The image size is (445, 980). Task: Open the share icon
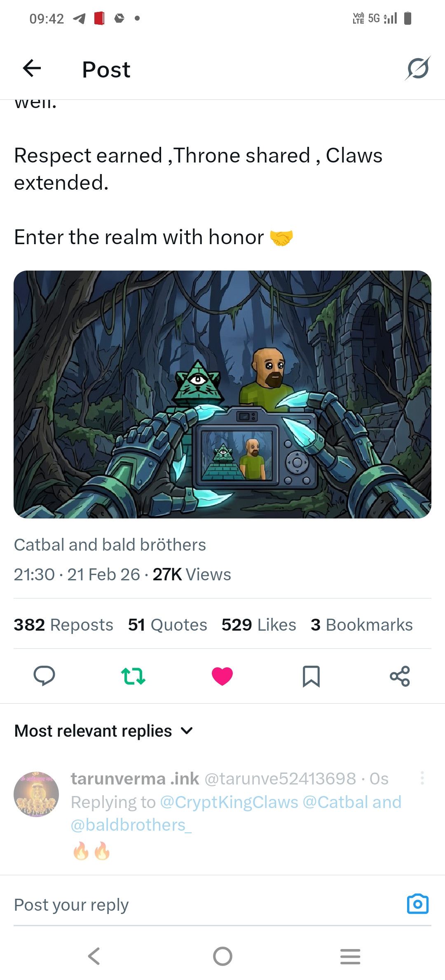click(x=400, y=676)
